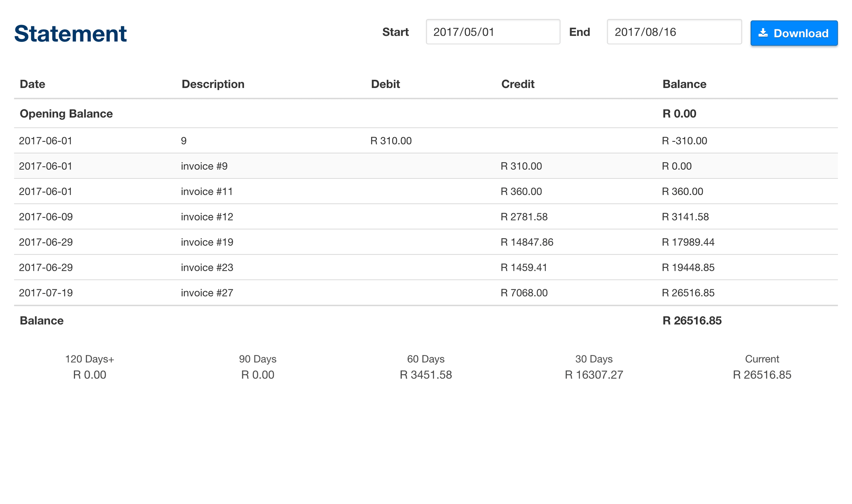This screenshot has width=852, height=504.
Task: Select the Description column header
Action: [213, 84]
